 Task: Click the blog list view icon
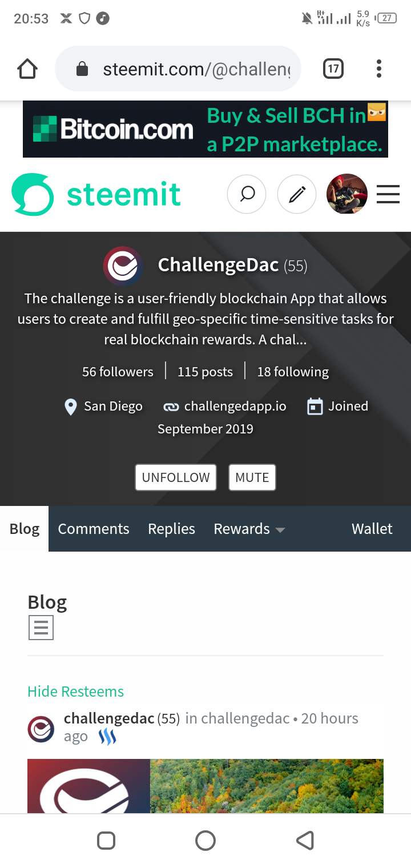point(41,626)
